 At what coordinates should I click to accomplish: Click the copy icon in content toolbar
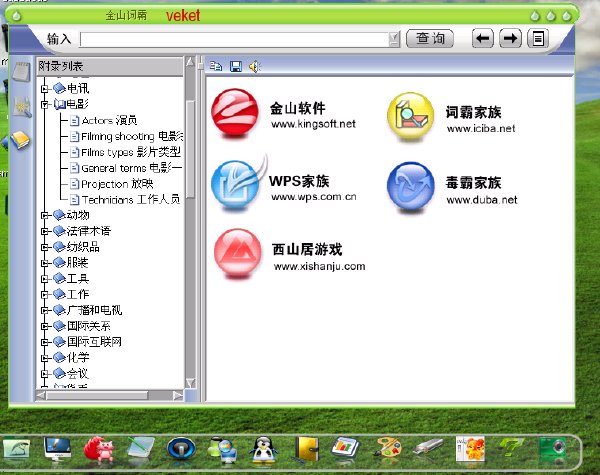tap(216, 66)
